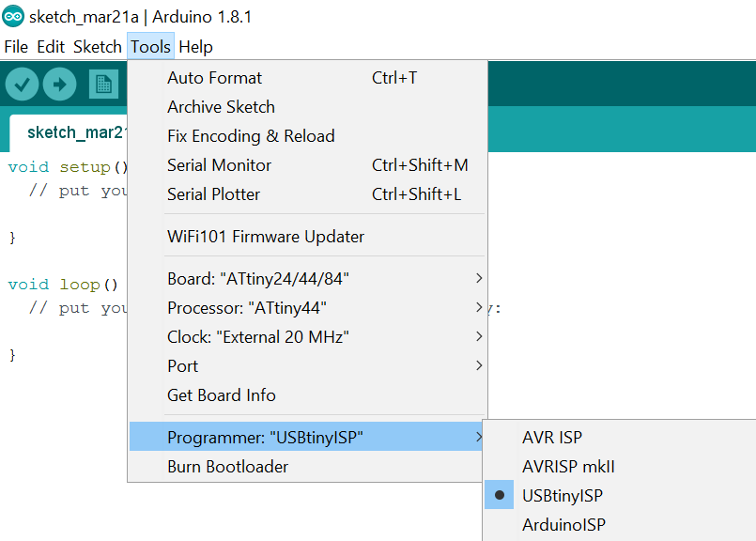Open Serial Plotter from menu

pyautogui.click(x=307, y=194)
